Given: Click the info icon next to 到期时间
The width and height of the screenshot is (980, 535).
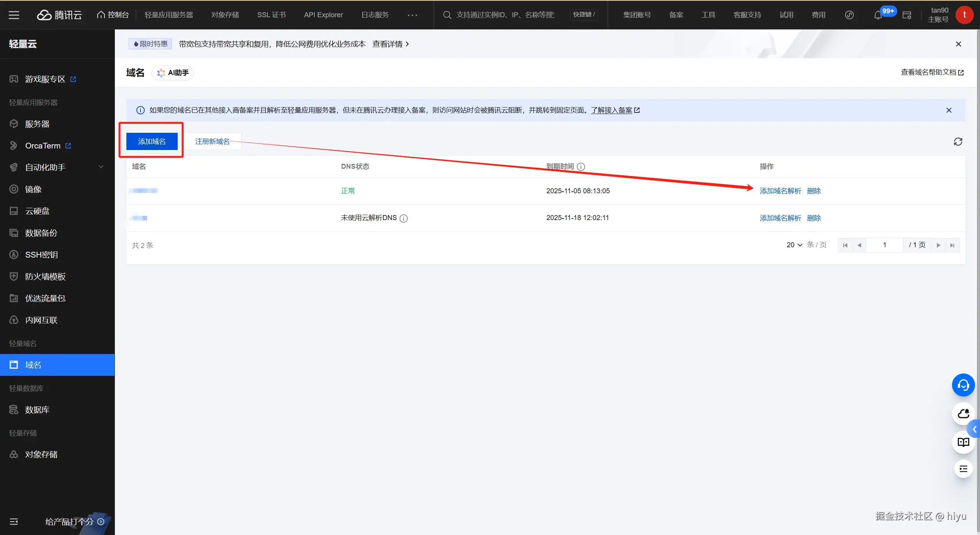Looking at the screenshot, I should (581, 167).
